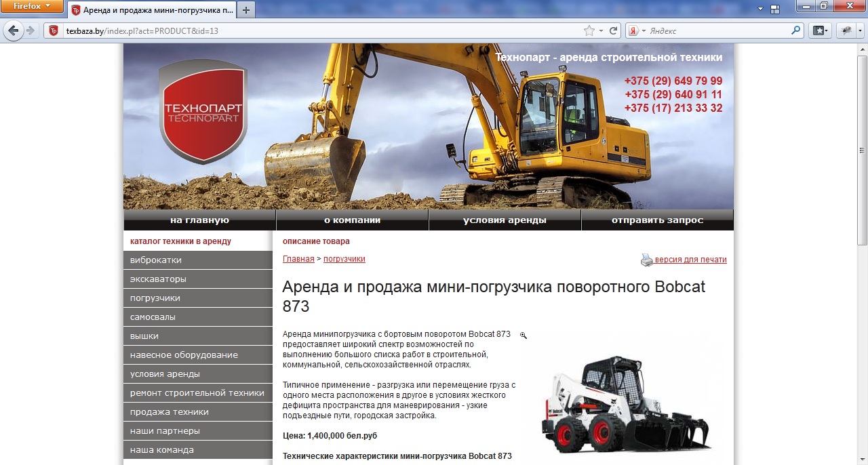868x465 pixels.
Task: Select 'условия аренды' in the left sidebar
Action: [198, 374]
